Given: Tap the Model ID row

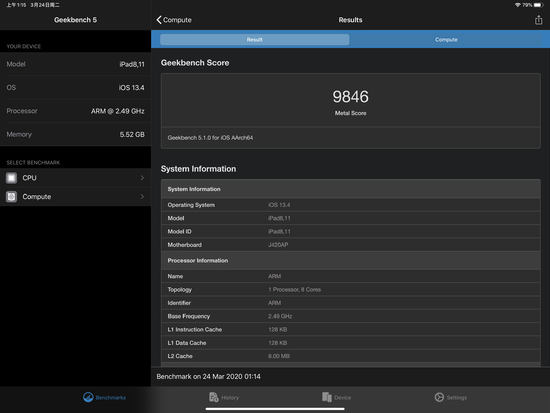Looking at the screenshot, I should point(350,232).
